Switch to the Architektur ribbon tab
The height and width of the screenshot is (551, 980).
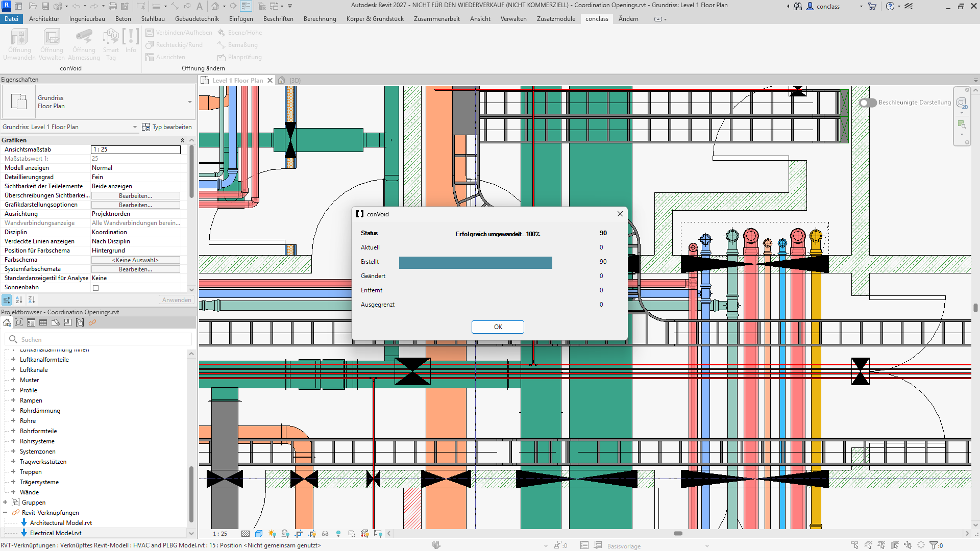click(x=44, y=19)
